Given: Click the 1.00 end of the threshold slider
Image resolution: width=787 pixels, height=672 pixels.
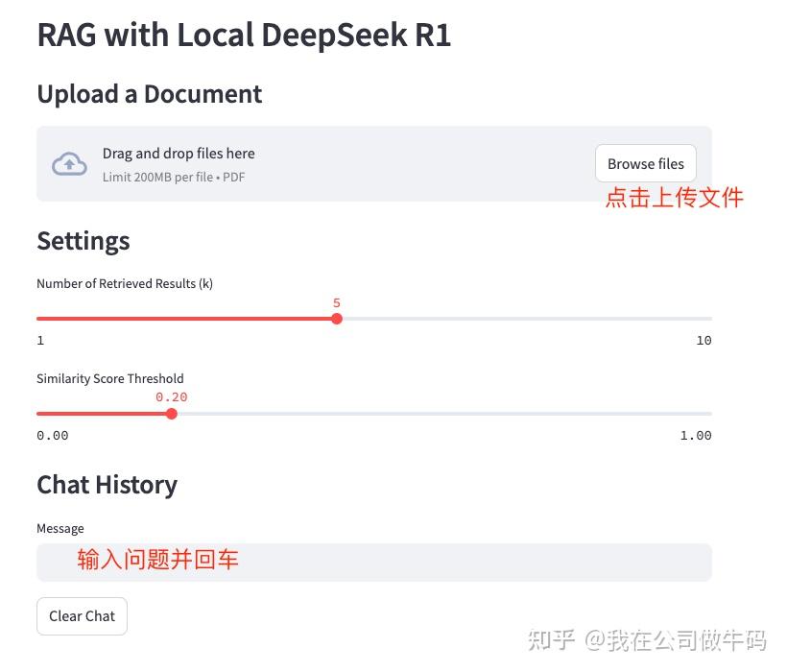Looking at the screenshot, I should click(696, 435).
